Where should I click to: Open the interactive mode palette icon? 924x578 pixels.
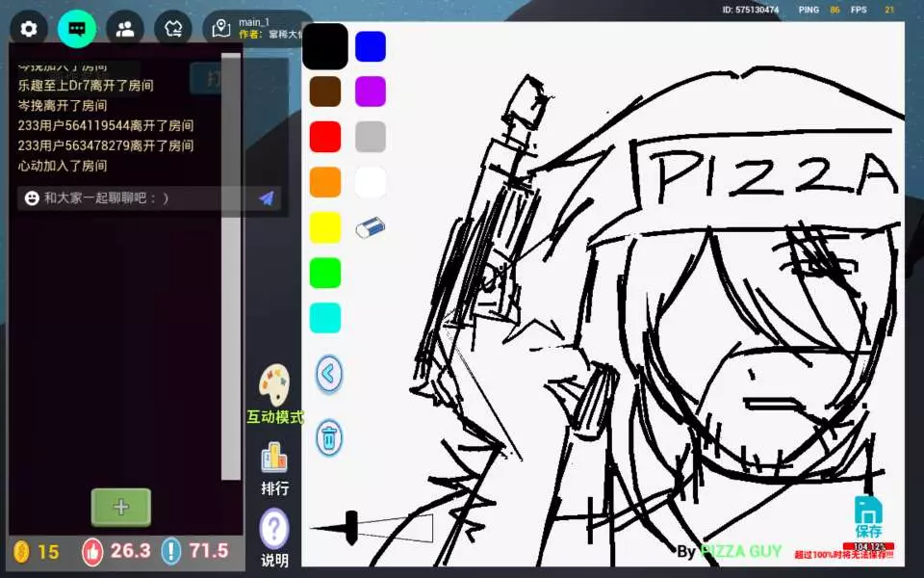(274, 385)
